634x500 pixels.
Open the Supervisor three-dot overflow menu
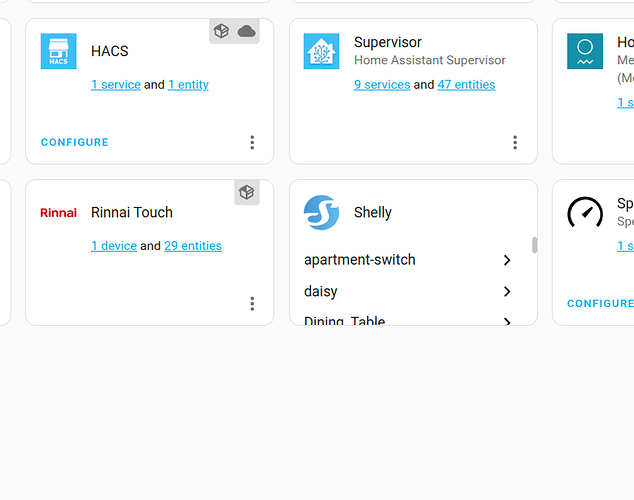click(515, 143)
